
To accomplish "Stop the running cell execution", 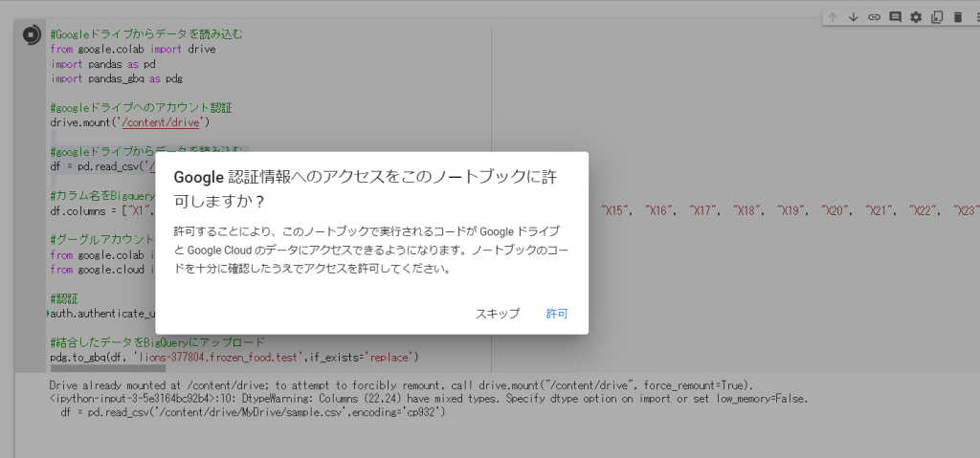I will click(x=30, y=35).
